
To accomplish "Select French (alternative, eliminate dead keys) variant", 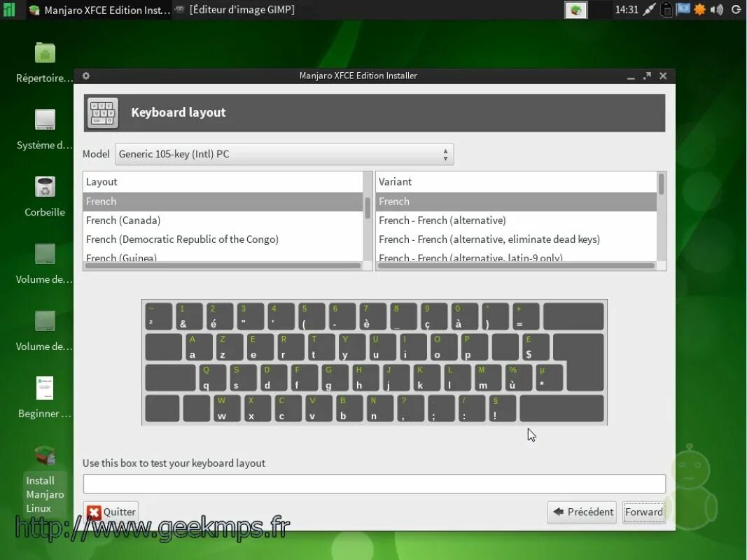I will (516, 239).
